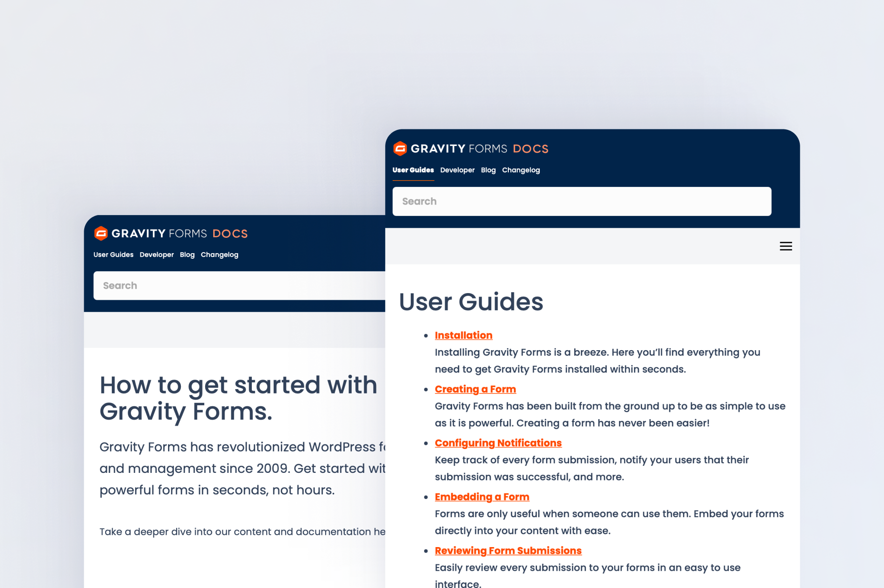Click the Gravity Forms logo icon in right panel
This screenshot has width=884, height=588.
(x=400, y=149)
